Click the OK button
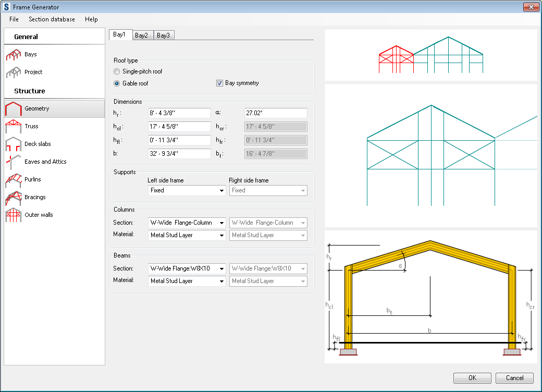The width and height of the screenshot is (542, 392). pos(472,378)
